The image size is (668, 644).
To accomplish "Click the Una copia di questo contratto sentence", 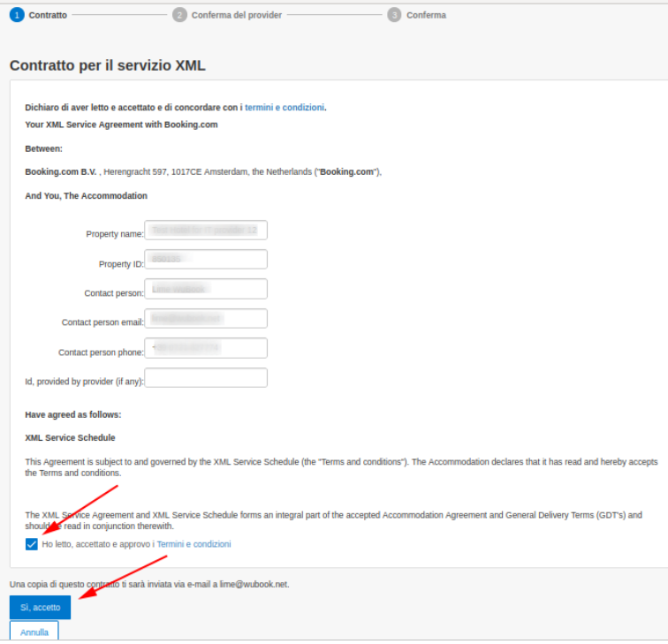I will click(149, 585).
